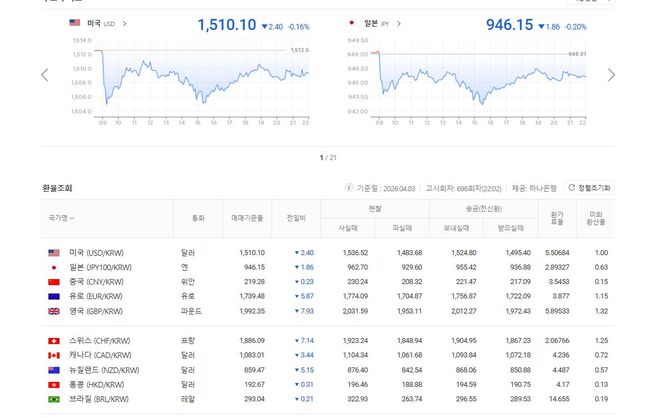
Task: Expand the 미국 USD chevron in chart header
Action: click(124, 22)
